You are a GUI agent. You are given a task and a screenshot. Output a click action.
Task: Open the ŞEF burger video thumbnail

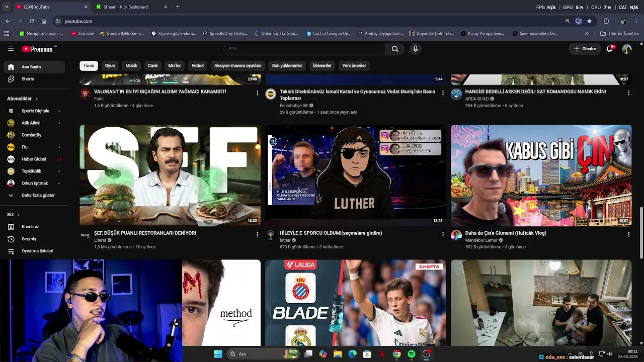tap(170, 175)
